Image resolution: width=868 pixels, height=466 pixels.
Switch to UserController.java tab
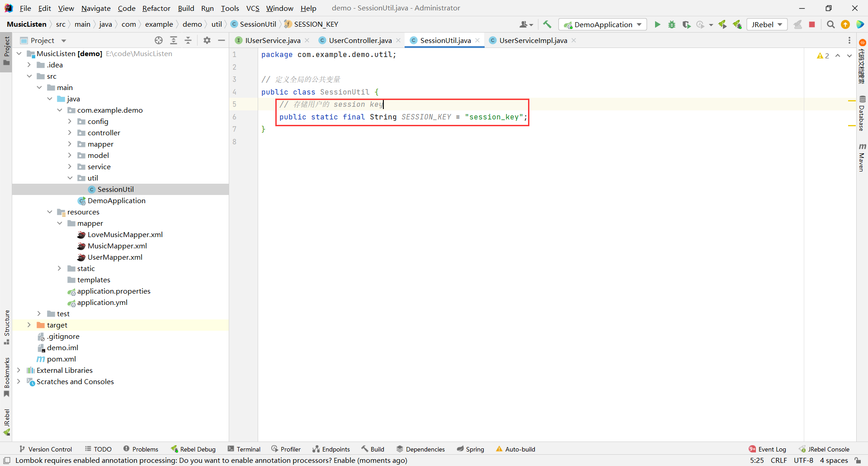(x=360, y=40)
